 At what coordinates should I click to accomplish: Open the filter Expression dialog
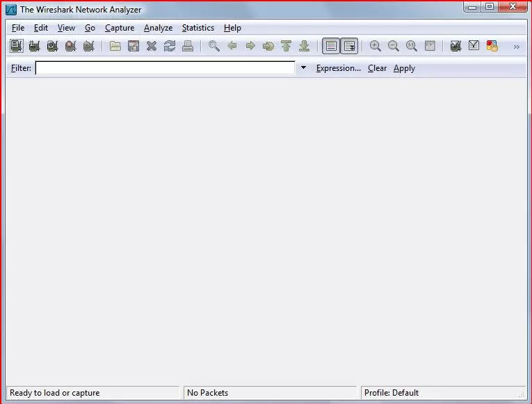coord(339,68)
